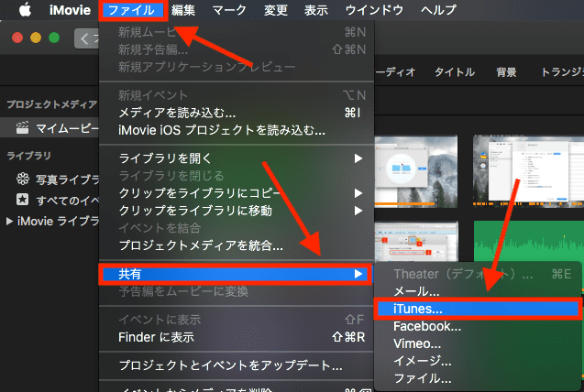Select the white document window clip thumbnail
The width and height of the screenshot is (584, 392).
point(528,171)
